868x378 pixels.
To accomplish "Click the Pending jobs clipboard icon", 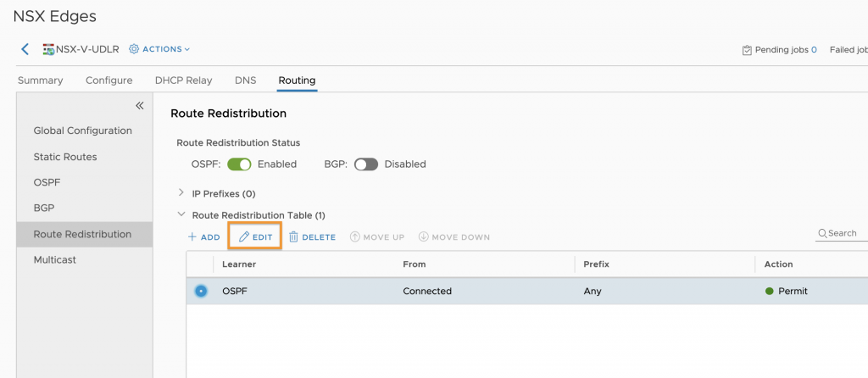I will (747, 50).
